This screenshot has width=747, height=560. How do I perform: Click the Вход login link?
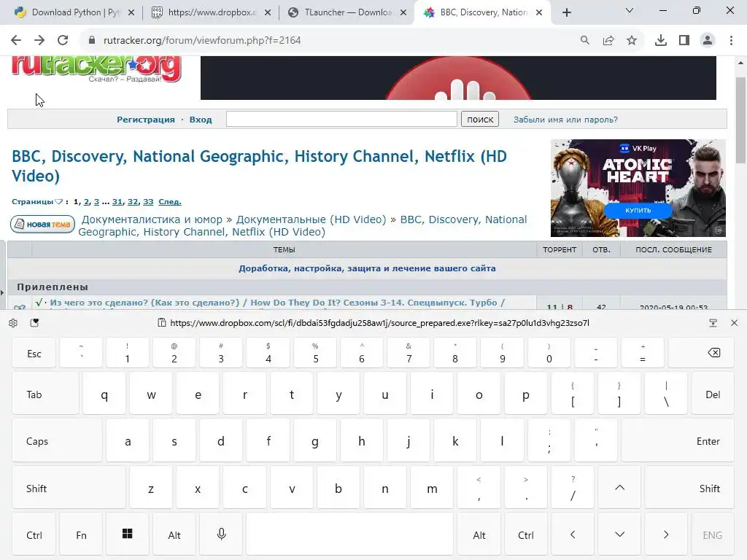pos(201,120)
